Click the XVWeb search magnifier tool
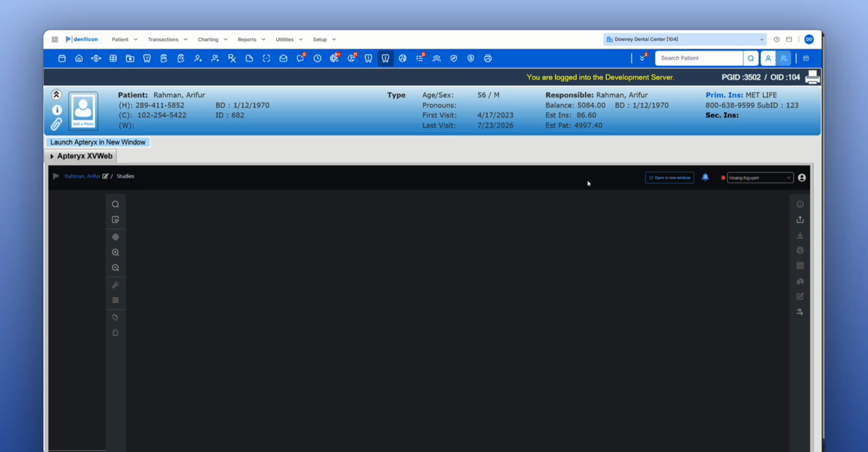 [115, 204]
